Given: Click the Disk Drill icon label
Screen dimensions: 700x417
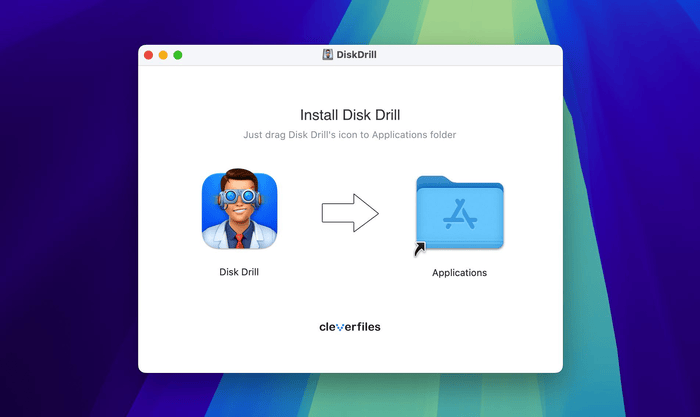Looking at the screenshot, I should [x=239, y=272].
